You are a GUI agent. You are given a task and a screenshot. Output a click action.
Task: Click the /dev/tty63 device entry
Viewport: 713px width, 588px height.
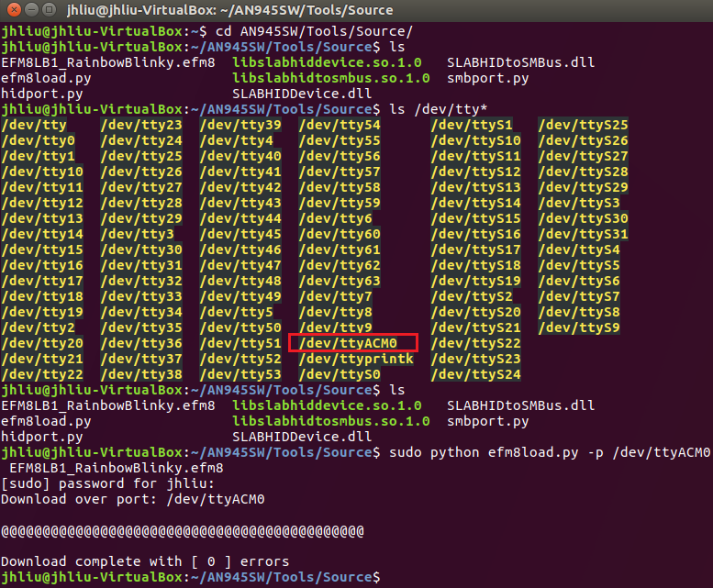pos(340,281)
